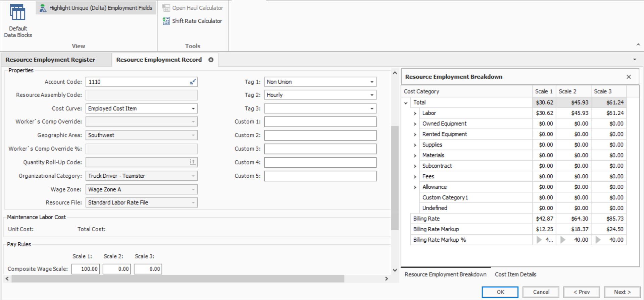
Task: Switch to the Cost Item Details tab
Action: click(515, 274)
